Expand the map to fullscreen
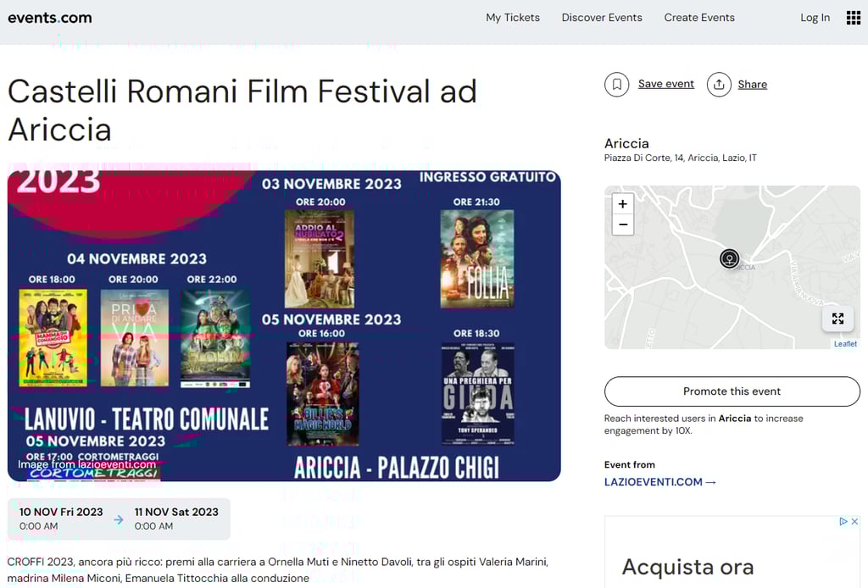The height and width of the screenshot is (588, 868). (x=837, y=319)
